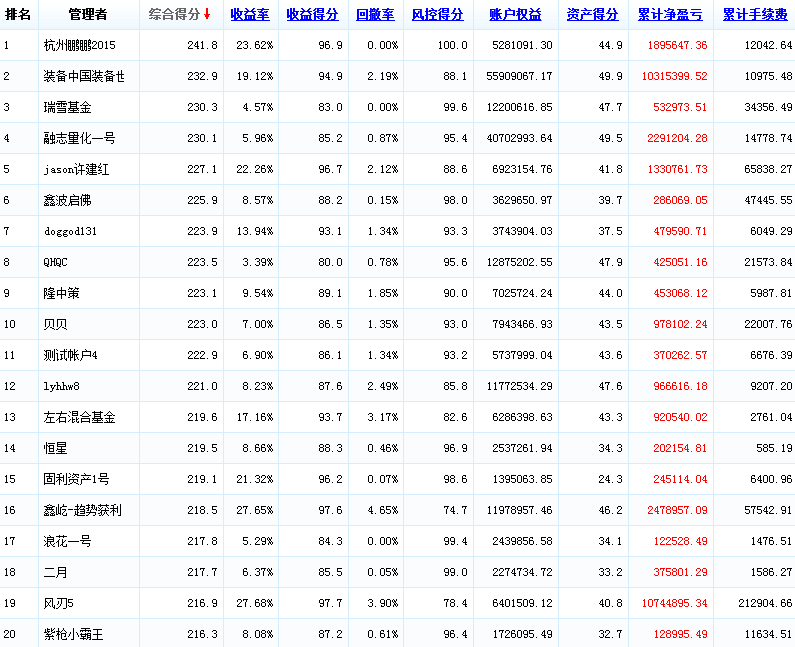Image resolution: width=795 pixels, height=647 pixels.
Task: Select manager 浪花一号
Action: (x=67, y=541)
